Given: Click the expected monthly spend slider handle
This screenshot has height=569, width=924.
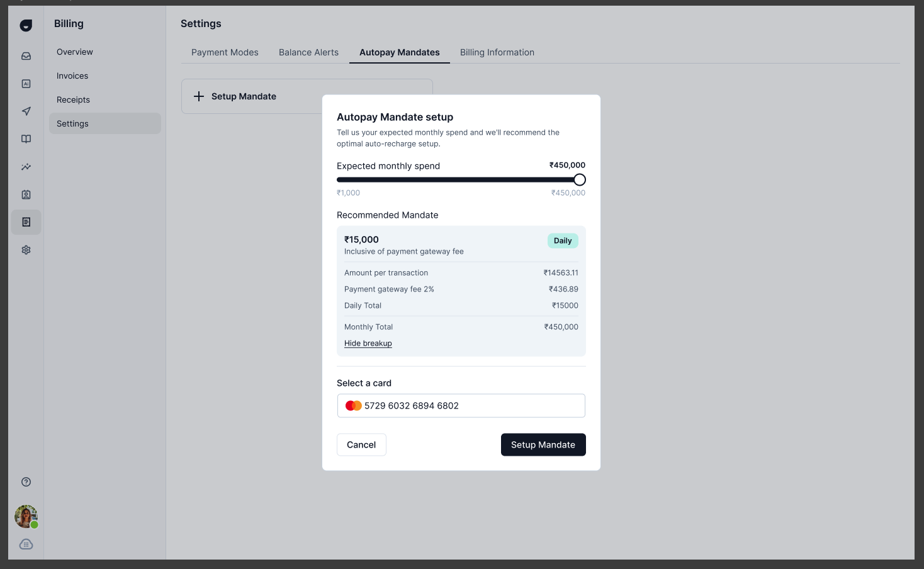Looking at the screenshot, I should pyautogui.click(x=580, y=180).
